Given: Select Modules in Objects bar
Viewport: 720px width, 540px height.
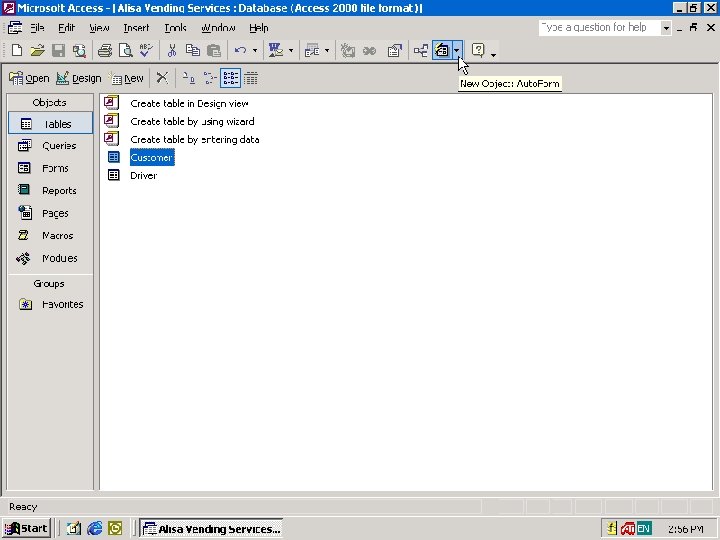Looking at the screenshot, I should tap(51, 258).
